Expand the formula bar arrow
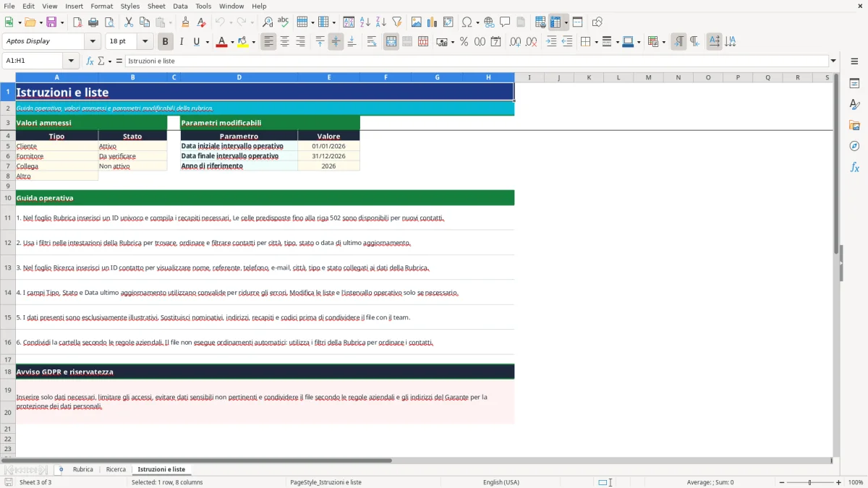868x488 pixels. click(x=833, y=61)
